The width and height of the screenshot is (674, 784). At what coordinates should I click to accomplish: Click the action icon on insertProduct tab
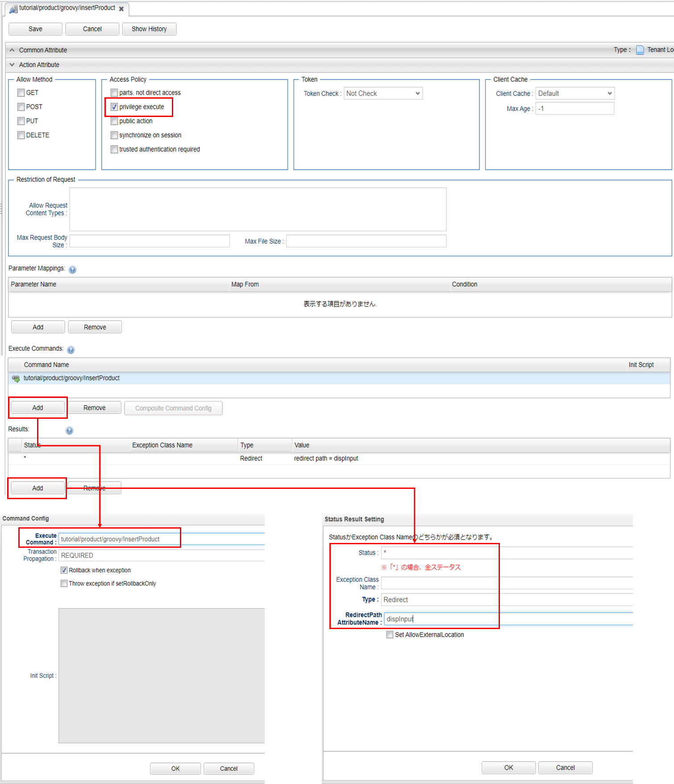[x=13, y=8]
